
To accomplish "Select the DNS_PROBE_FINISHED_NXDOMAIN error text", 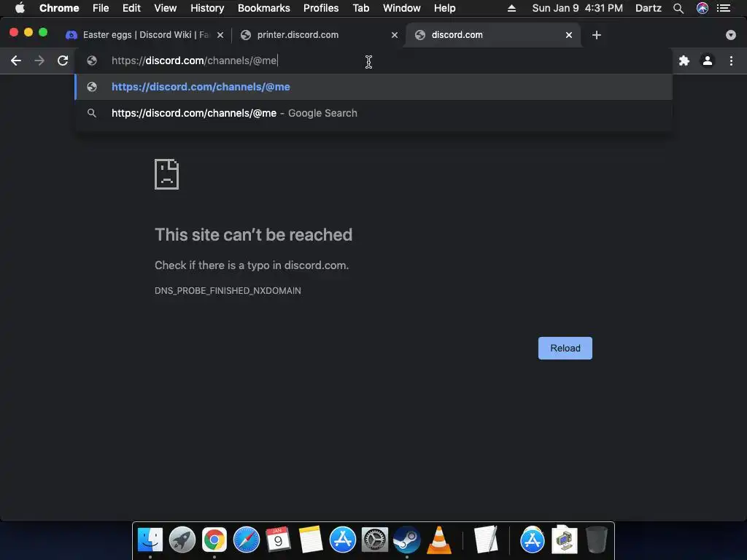I will tap(228, 290).
